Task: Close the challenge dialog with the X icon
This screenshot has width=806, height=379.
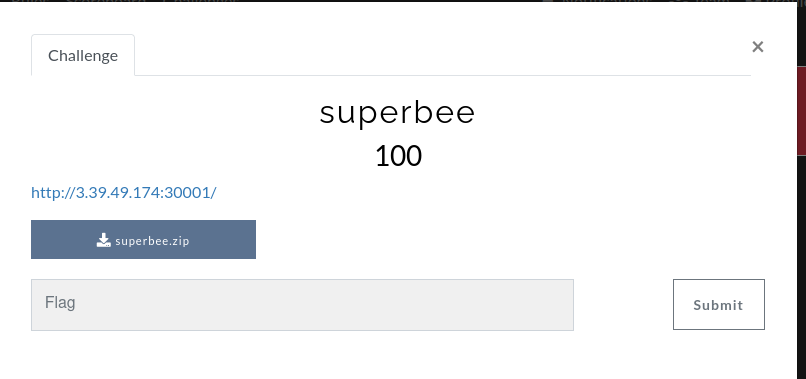Action: [757, 47]
